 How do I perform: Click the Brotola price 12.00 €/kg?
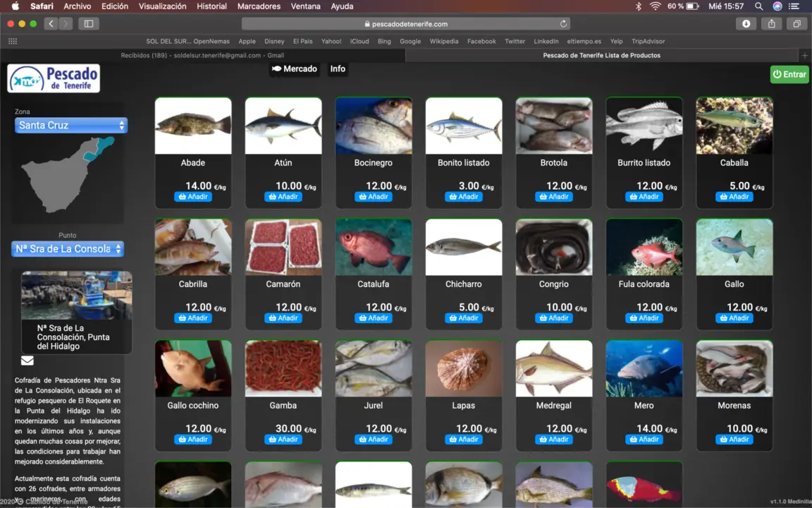click(x=567, y=186)
